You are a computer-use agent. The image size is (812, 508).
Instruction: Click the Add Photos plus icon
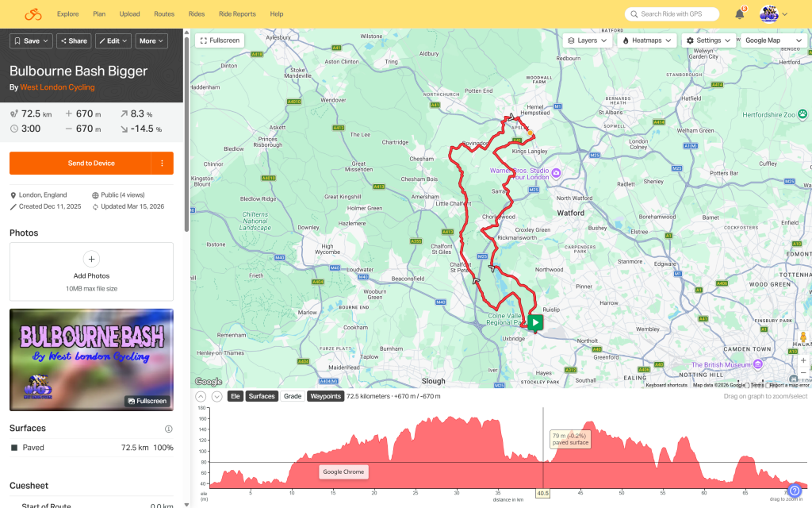pyautogui.click(x=91, y=259)
